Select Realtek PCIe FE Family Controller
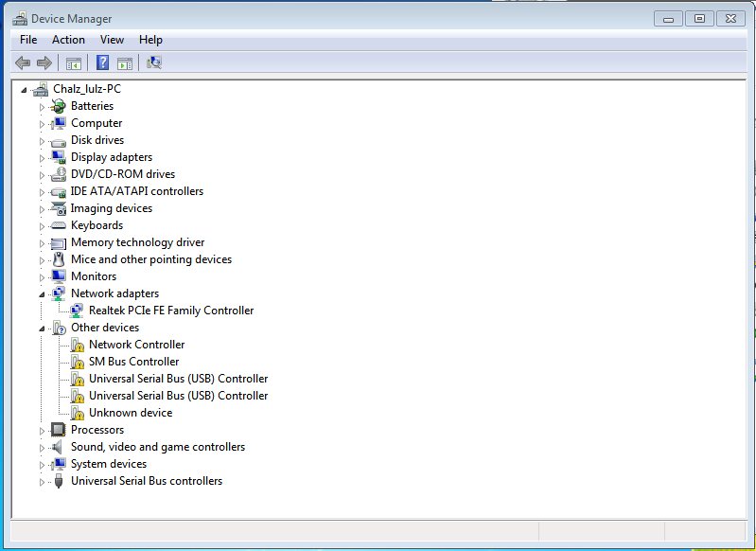The width and height of the screenshot is (756, 551). [170, 311]
